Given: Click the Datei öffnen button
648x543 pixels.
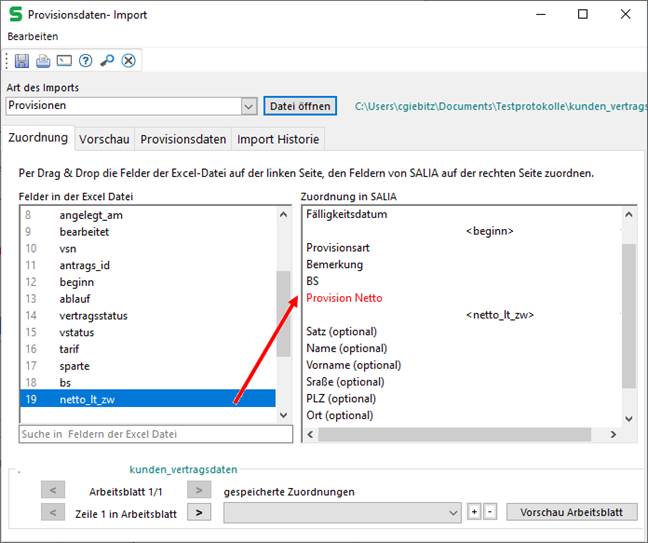Looking at the screenshot, I should tap(300, 106).
